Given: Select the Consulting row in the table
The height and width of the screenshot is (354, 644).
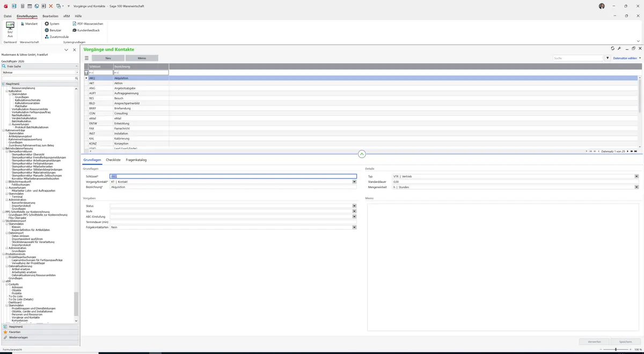Looking at the screenshot, I should pos(363,114).
